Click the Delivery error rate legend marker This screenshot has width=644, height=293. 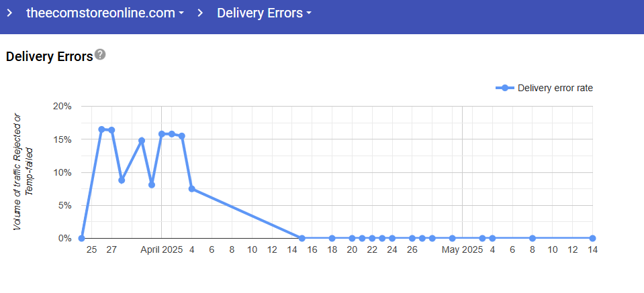tap(504, 88)
